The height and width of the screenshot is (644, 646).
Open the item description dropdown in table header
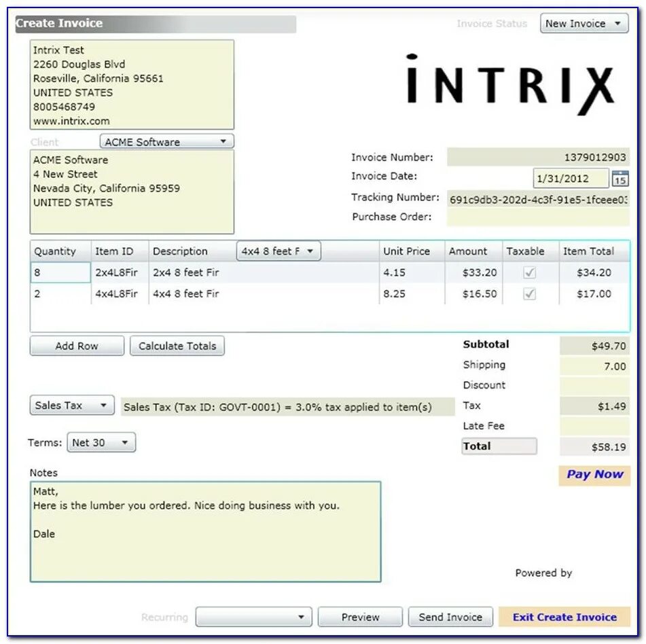[279, 251]
